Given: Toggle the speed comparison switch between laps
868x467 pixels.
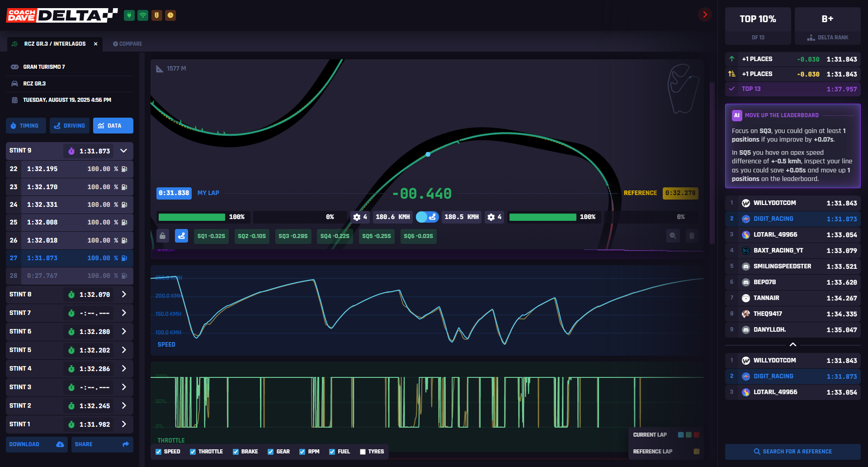Looking at the screenshot, I should (x=427, y=217).
